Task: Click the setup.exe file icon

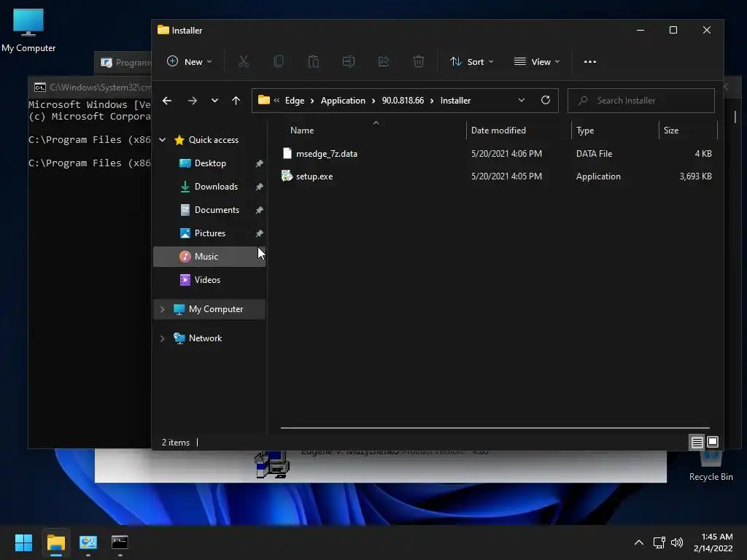Action: click(x=287, y=176)
